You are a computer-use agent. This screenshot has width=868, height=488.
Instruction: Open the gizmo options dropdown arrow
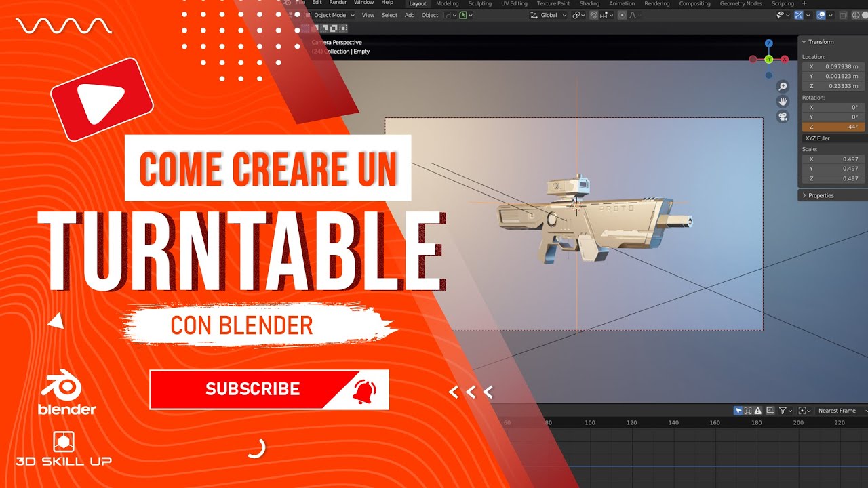(x=808, y=15)
